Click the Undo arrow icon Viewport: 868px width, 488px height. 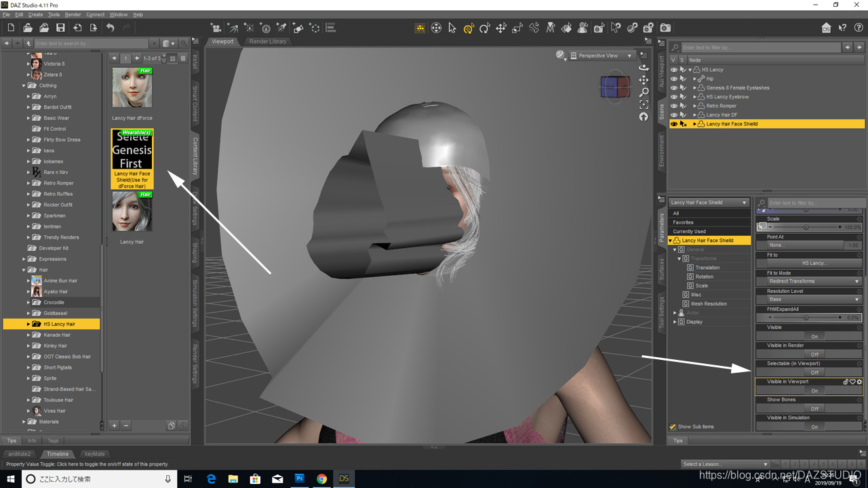(110, 28)
